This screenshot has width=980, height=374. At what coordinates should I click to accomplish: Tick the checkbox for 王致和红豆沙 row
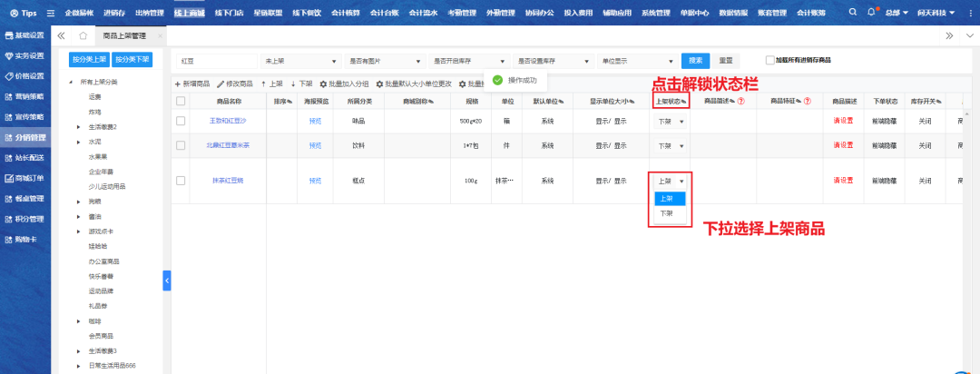[x=181, y=120]
